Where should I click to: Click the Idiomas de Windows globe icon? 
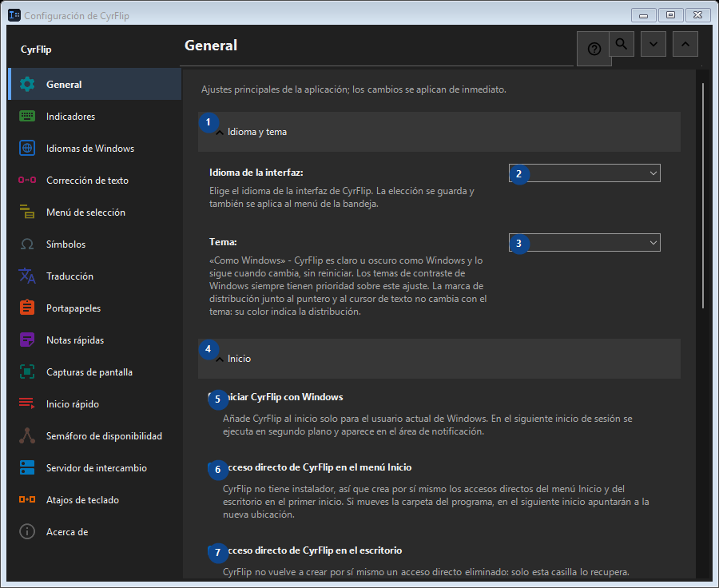coord(27,148)
